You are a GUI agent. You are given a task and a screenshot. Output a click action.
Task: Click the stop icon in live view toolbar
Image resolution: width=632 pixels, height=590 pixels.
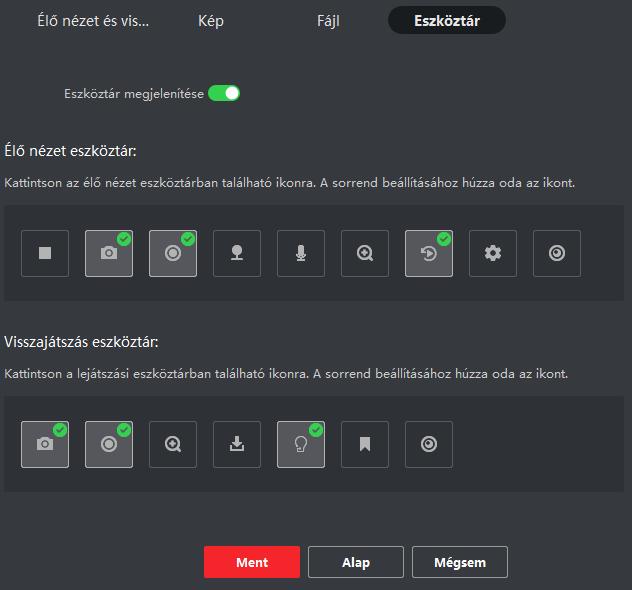pos(45,253)
